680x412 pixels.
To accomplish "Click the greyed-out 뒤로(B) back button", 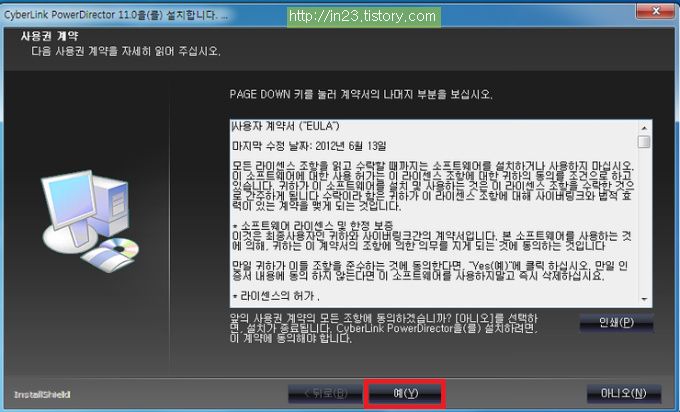I will tap(325, 393).
